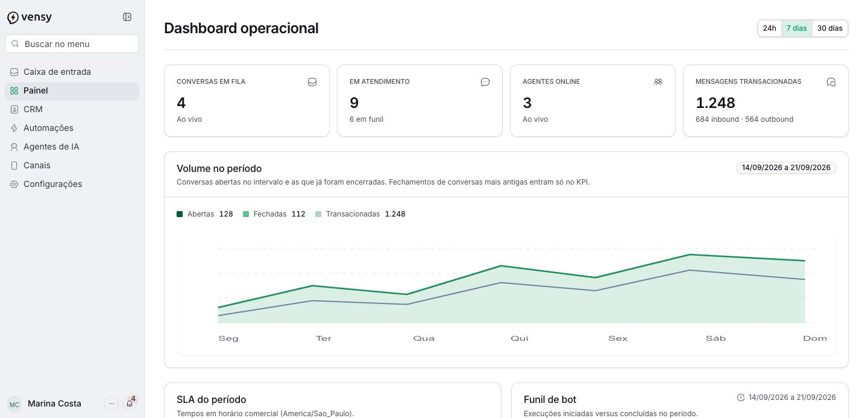Navigate to Agentes de IA

pyautogui.click(x=72, y=147)
